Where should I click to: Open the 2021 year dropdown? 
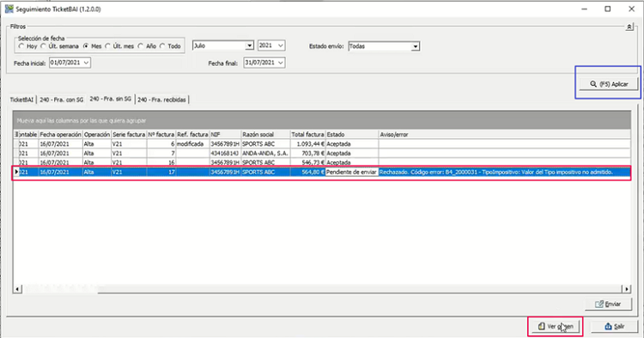point(281,45)
